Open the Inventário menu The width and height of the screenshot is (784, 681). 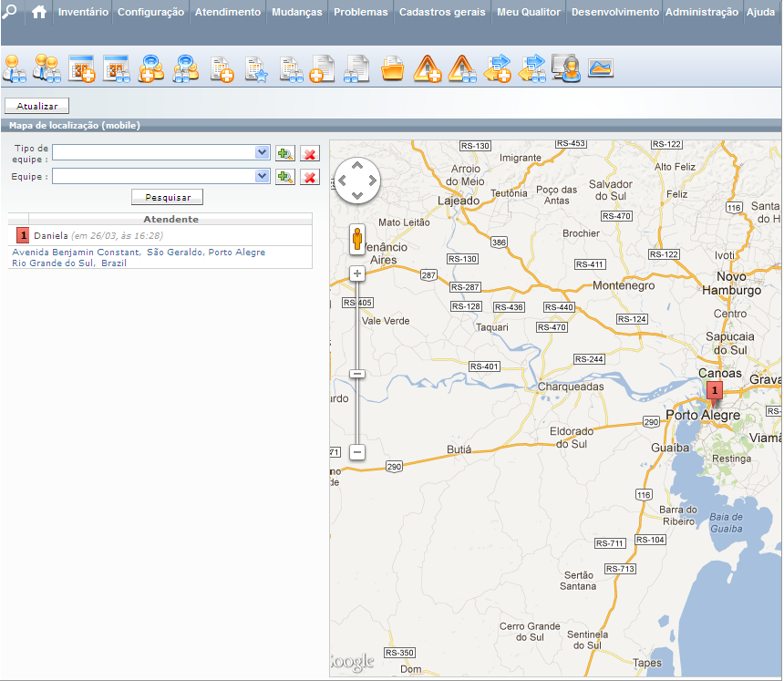(x=83, y=13)
